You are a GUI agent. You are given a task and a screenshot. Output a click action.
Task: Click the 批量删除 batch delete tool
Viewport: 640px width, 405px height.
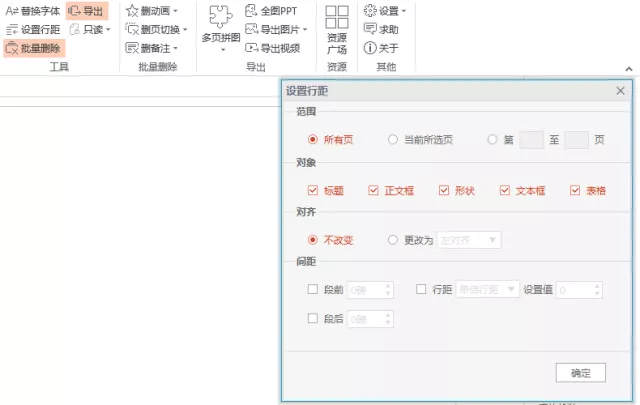[34, 48]
